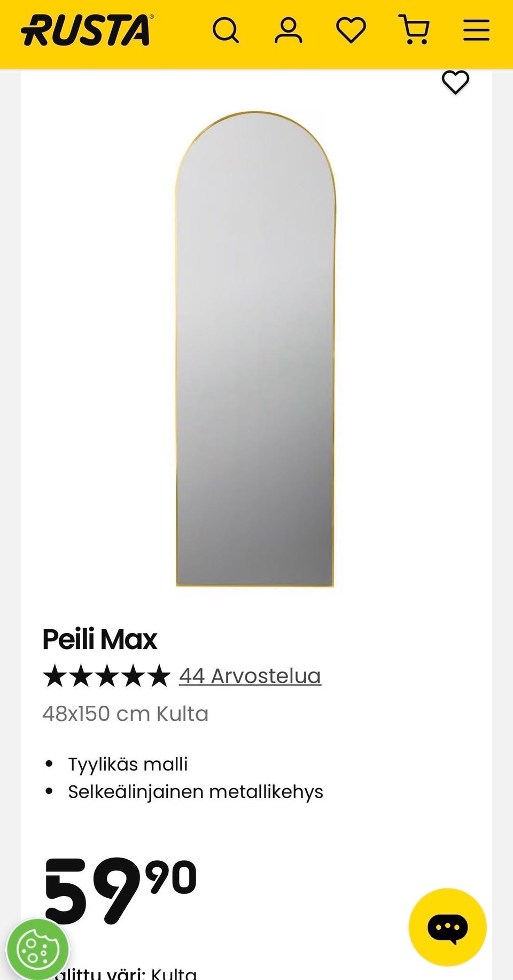Click the 48x150 cm Kulta variant text
The image size is (513, 980).
coord(126,714)
